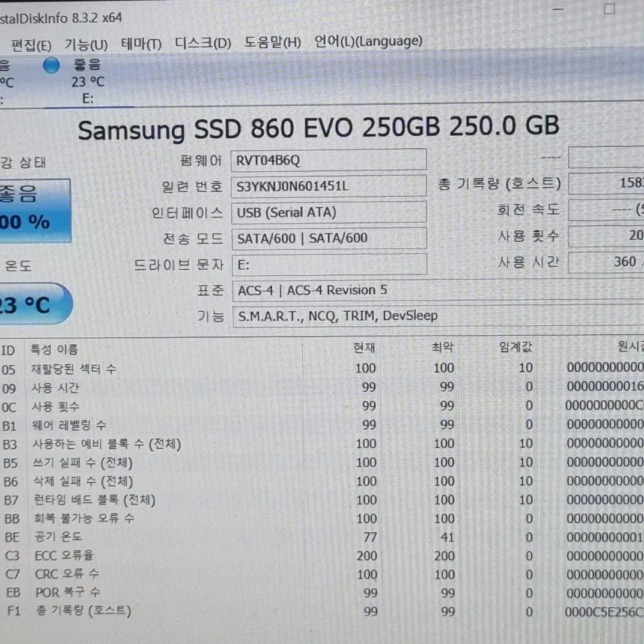644x644 pixels.
Task: Click the 좋음 health status button
Action: click(x=34, y=210)
